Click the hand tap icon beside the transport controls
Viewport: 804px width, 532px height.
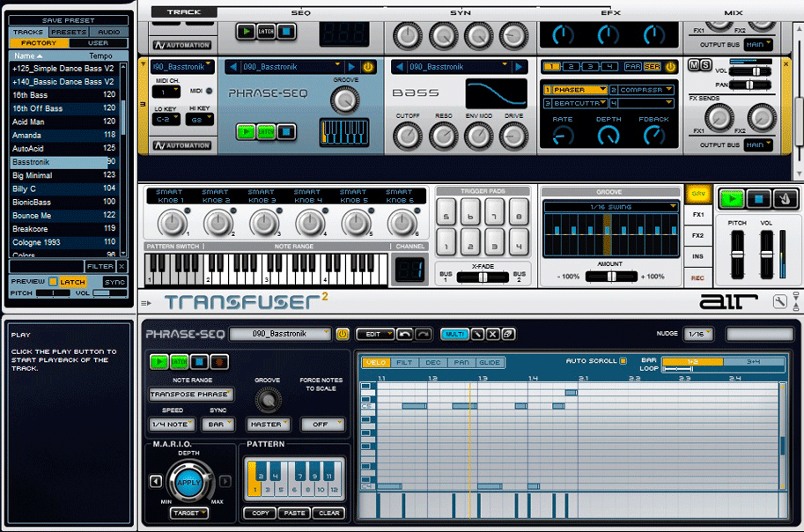pyautogui.click(x=786, y=200)
